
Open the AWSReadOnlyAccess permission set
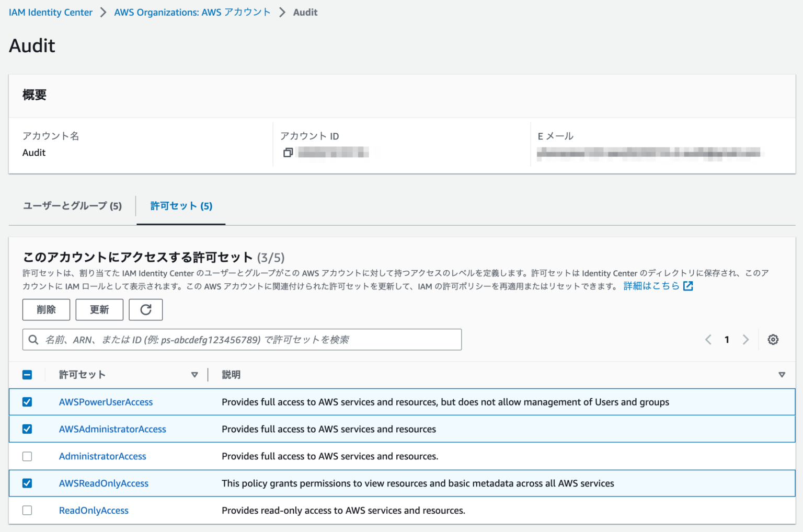pos(104,483)
